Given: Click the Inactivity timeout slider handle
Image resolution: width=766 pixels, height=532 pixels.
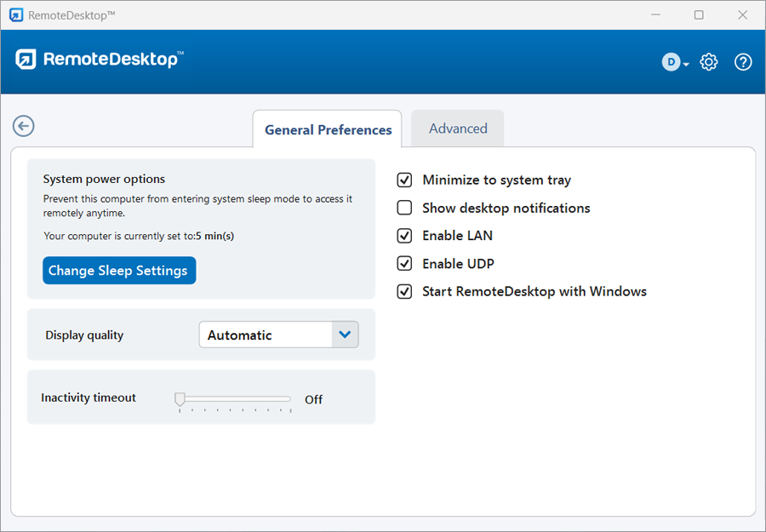Looking at the screenshot, I should [x=180, y=398].
